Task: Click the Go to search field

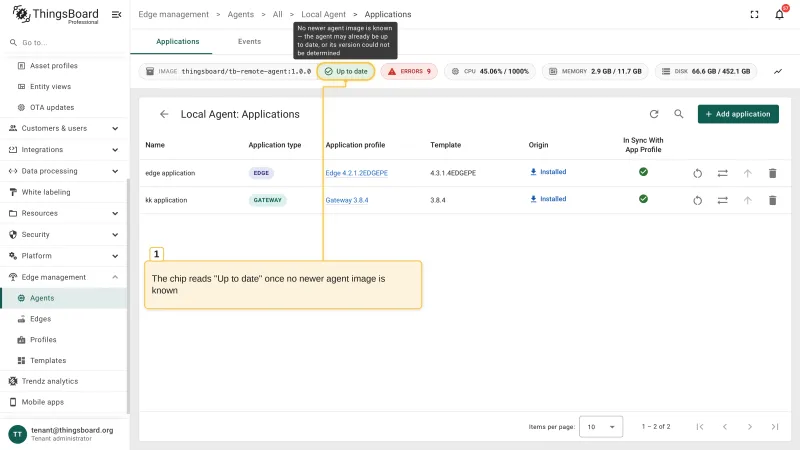Action: point(63,42)
